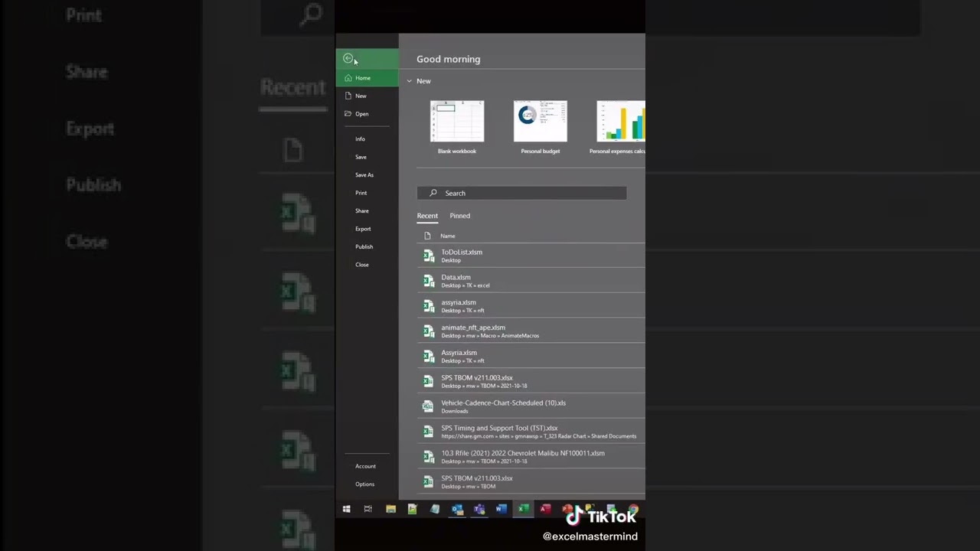Click the Open folder icon in the sidebar
The width and height of the screenshot is (980, 551).
click(348, 114)
